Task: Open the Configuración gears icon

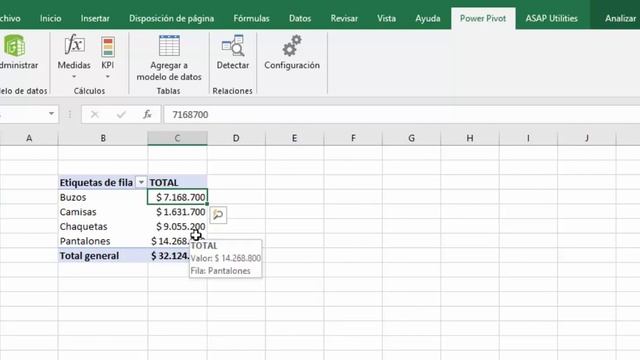Action: (292, 45)
